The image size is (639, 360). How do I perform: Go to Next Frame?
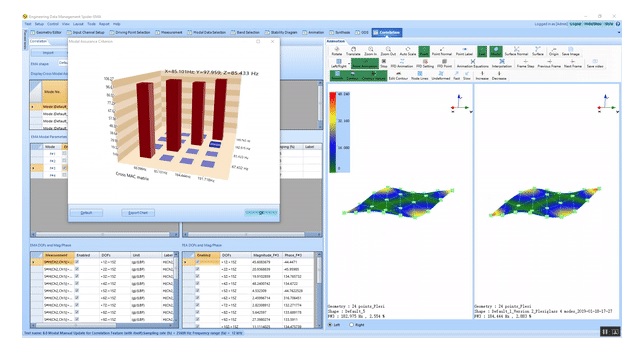(x=573, y=63)
